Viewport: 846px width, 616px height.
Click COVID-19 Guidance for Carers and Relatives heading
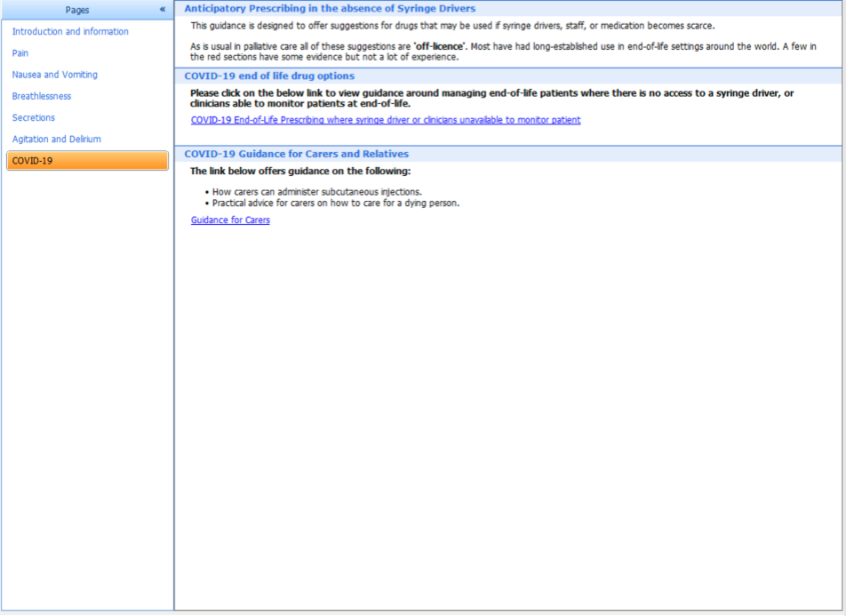[x=296, y=154]
